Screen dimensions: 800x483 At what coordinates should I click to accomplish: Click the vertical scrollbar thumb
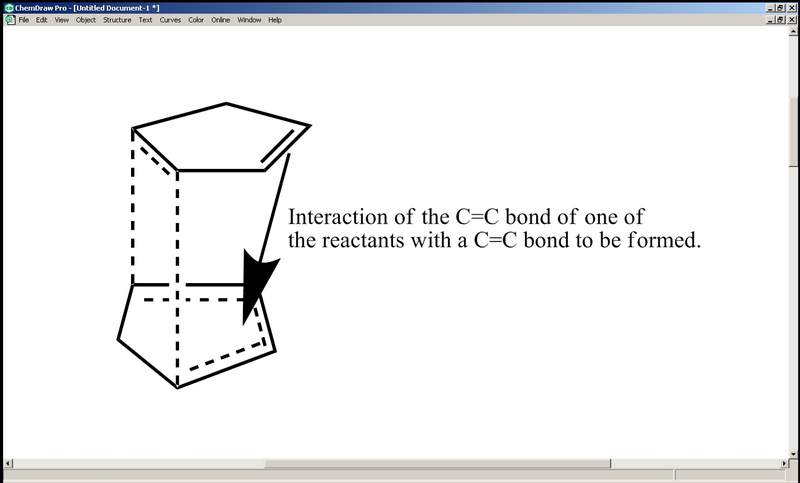[x=793, y=132]
